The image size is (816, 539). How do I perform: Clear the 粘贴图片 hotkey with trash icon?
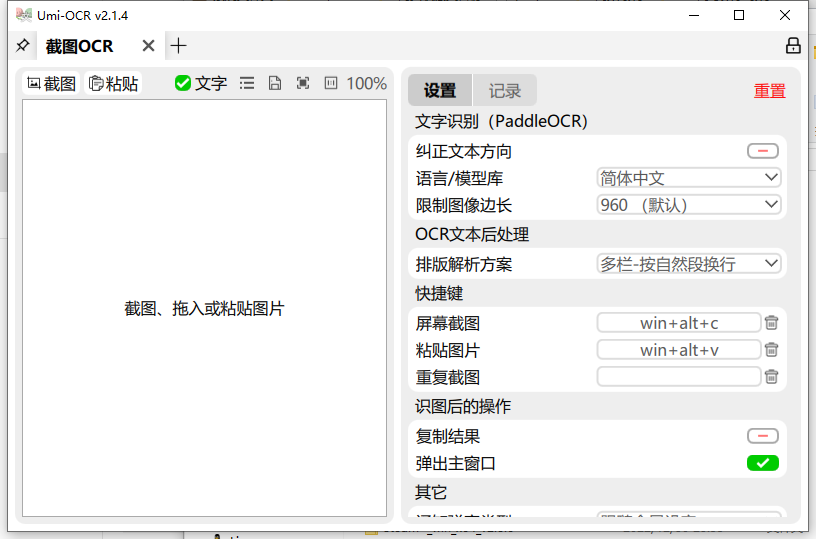point(771,350)
